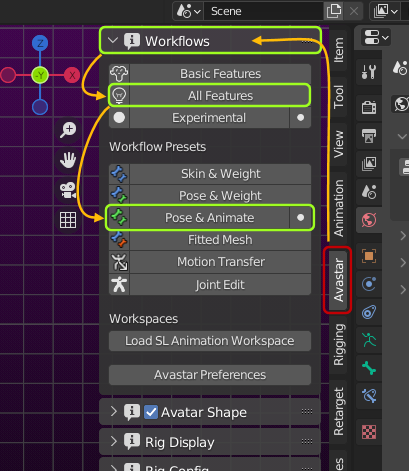Expand the Avatar Shape panel

pyautogui.click(x=114, y=412)
